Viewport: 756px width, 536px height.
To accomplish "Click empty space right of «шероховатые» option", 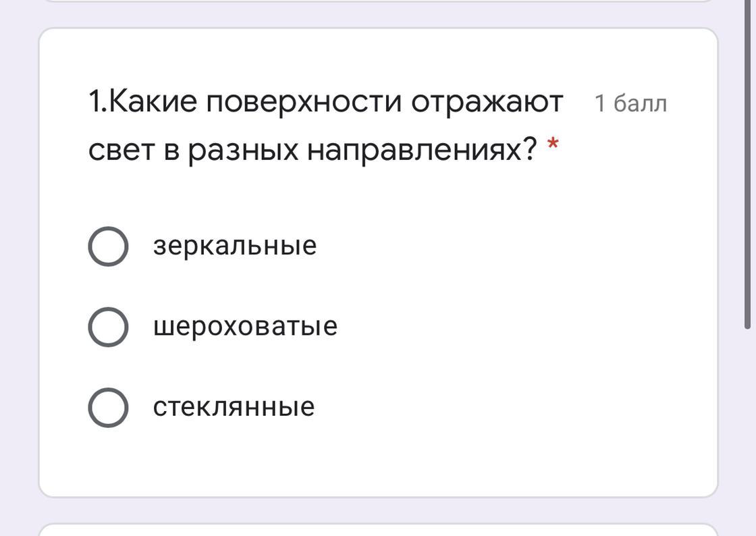I will point(526,327).
